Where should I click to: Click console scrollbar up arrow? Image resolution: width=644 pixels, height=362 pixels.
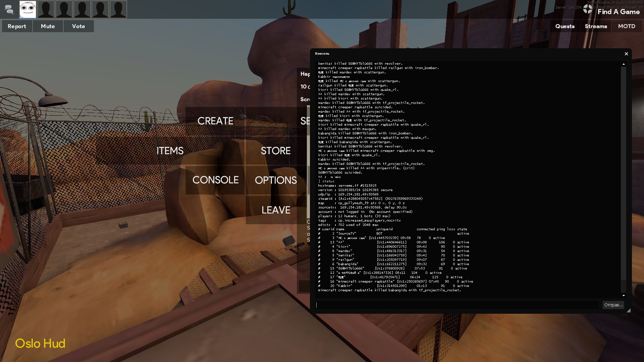tap(624, 64)
